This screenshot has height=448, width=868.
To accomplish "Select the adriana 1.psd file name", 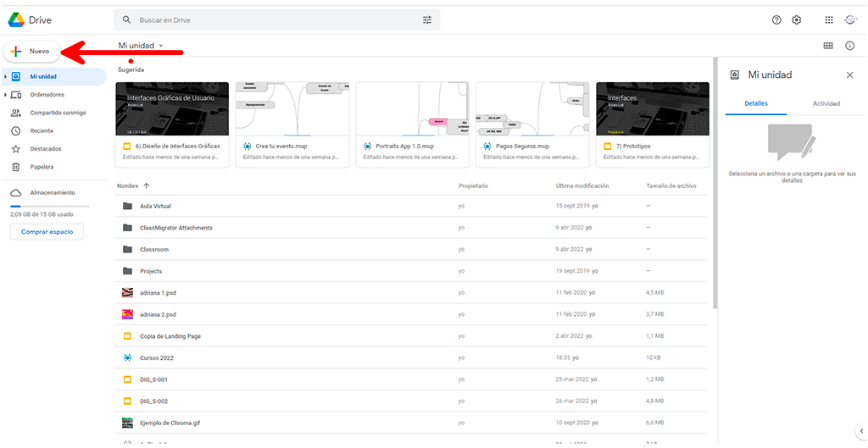I will point(159,292).
